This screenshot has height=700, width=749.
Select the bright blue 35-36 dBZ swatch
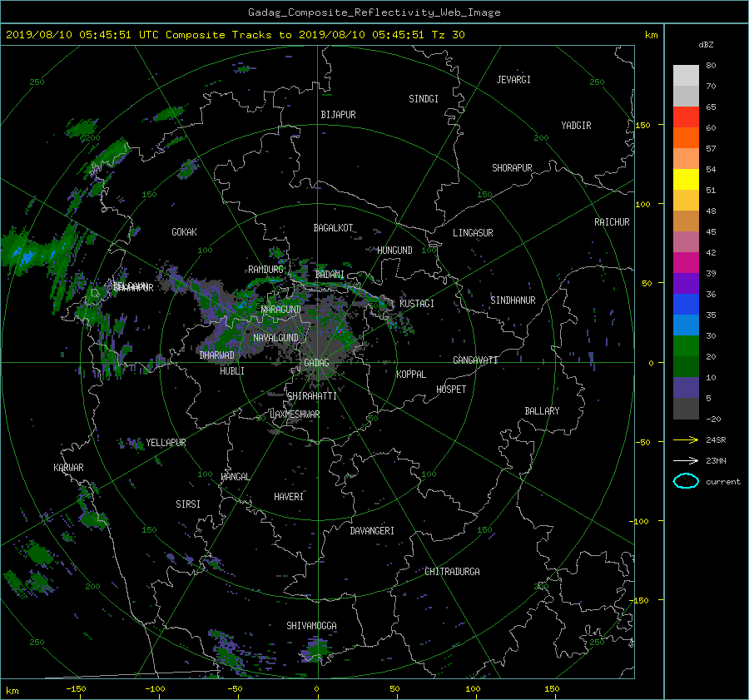click(x=686, y=304)
